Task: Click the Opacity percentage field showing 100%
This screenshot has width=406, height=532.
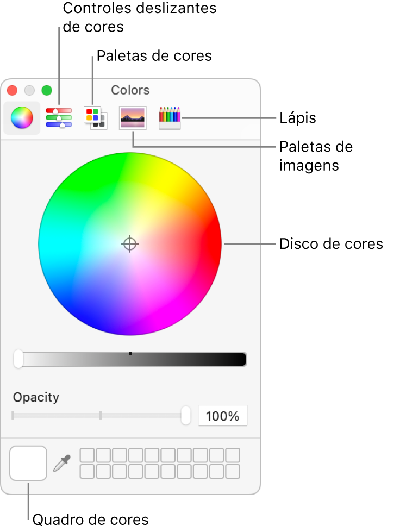Action: tap(223, 416)
